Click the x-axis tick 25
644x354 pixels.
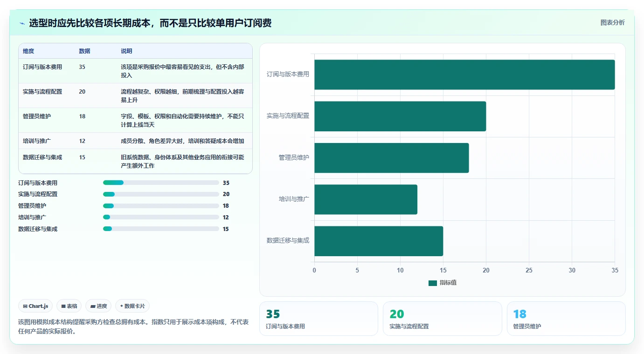click(529, 271)
